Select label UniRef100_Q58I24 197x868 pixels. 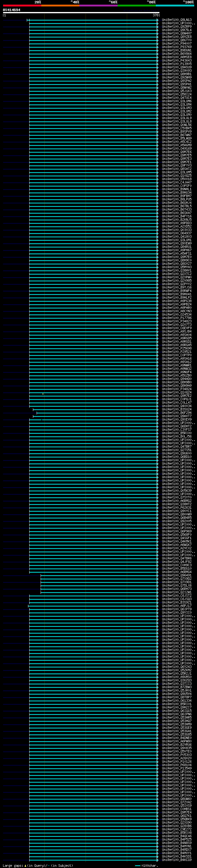click(177, 94)
